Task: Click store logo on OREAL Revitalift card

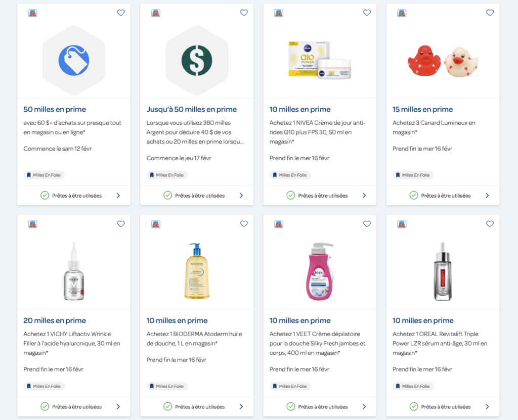Action: (x=402, y=224)
